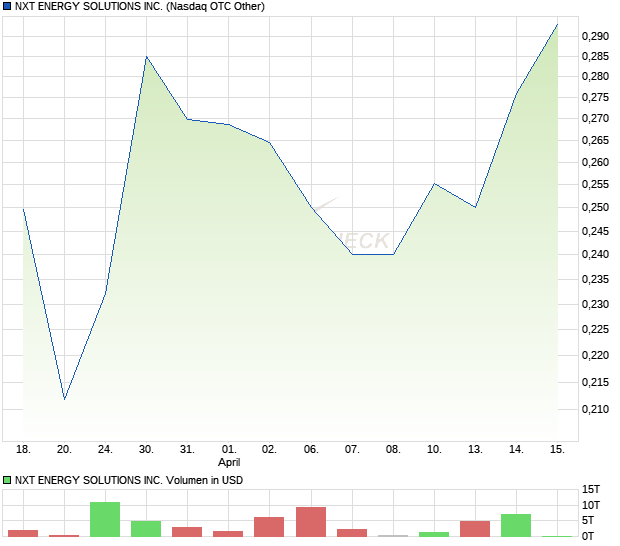Click the green volume bar for April 14
The height and width of the screenshot is (546, 620).
click(516, 525)
